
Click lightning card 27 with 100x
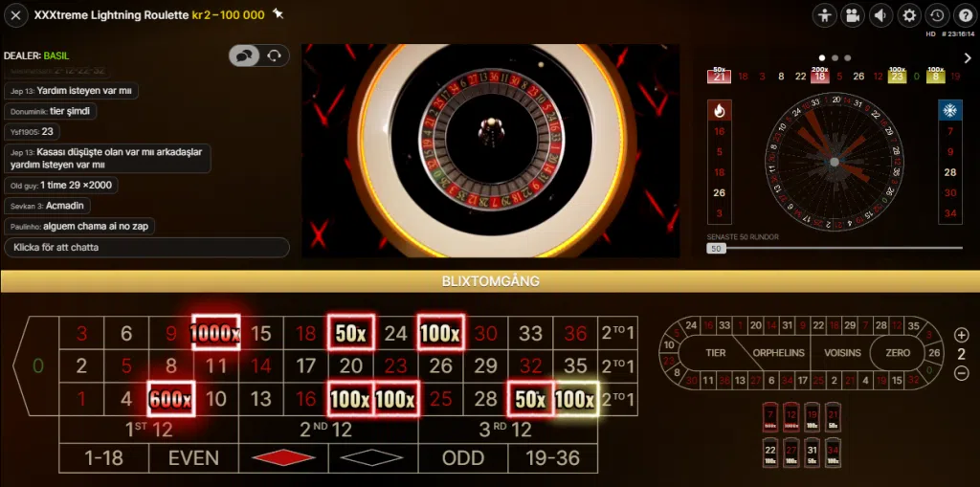click(x=791, y=452)
